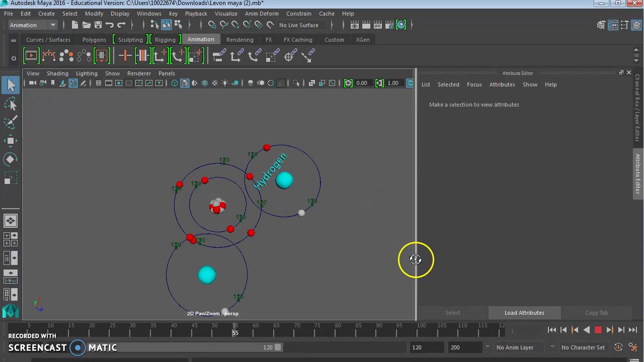Open the shelf options gear menu
Viewport: 644px width, 362px height.
[x=14, y=58]
